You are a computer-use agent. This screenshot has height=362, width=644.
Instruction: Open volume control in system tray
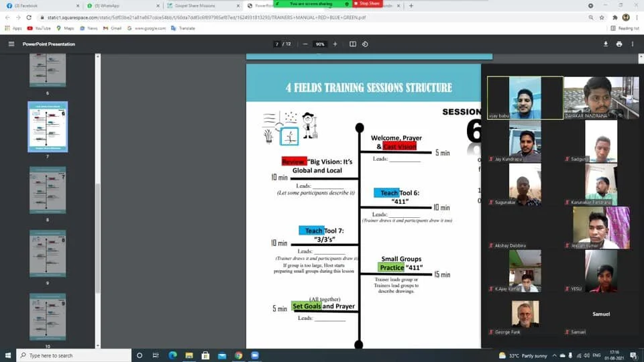587,355
